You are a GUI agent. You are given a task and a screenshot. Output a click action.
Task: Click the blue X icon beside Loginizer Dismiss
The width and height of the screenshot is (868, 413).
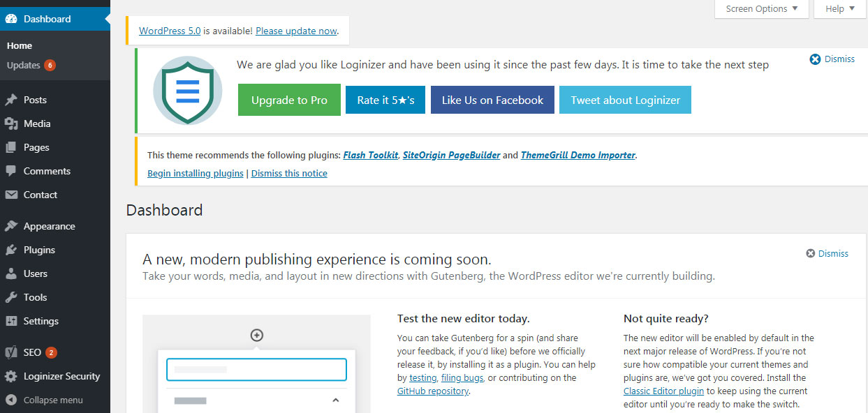pos(815,59)
